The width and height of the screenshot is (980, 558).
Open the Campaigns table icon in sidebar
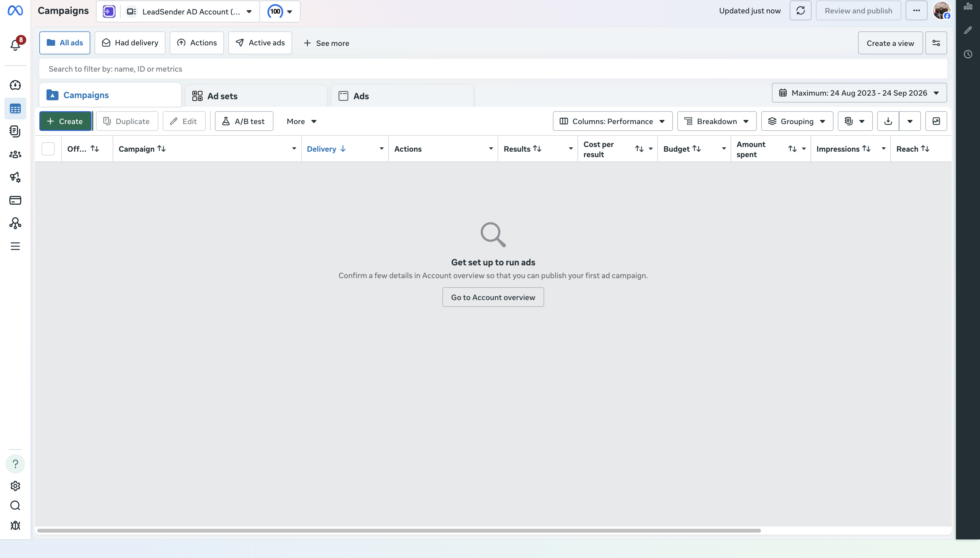click(x=15, y=109)
